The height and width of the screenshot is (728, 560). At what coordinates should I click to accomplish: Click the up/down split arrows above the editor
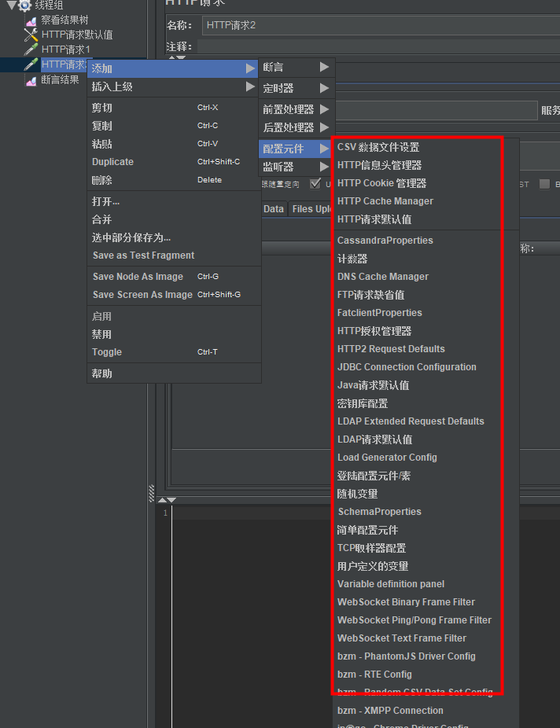[x=168, y=500]
